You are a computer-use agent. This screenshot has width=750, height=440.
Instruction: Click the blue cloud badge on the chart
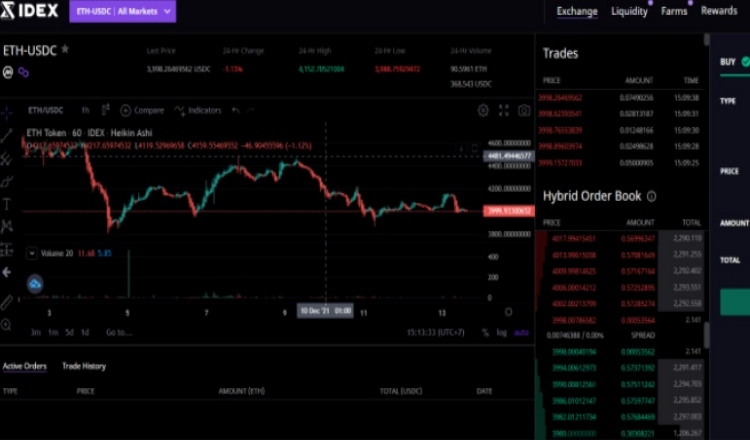click(35, 284)
